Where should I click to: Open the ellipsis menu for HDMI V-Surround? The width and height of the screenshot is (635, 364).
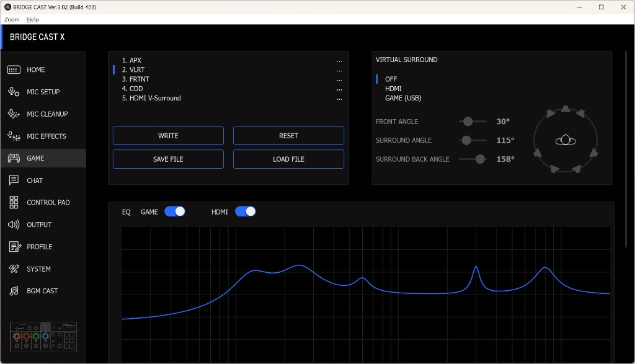pyautogui.click(x=339, y=99)
